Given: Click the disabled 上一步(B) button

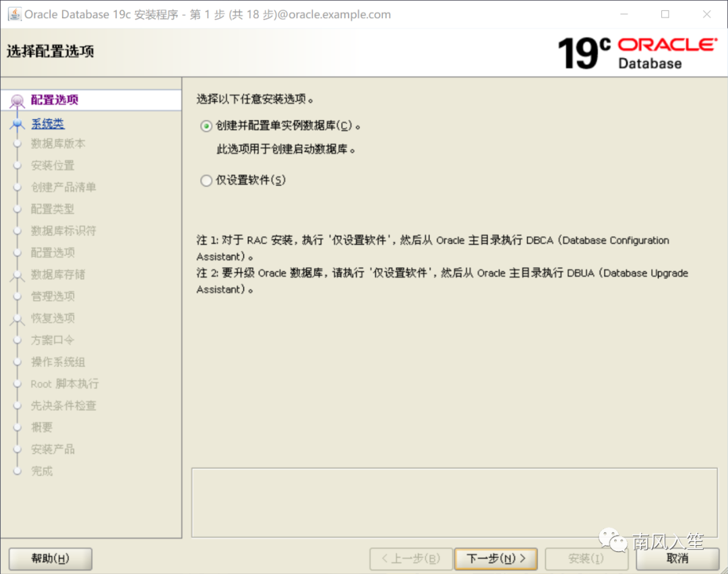Looking at the screenshot, I should [x=411, y=558].
